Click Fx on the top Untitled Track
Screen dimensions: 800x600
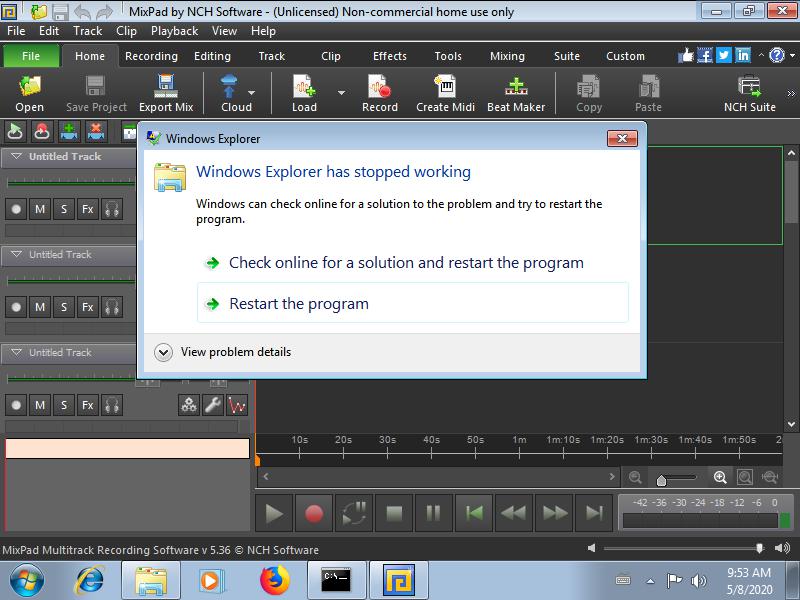click(x=88, y=209)
